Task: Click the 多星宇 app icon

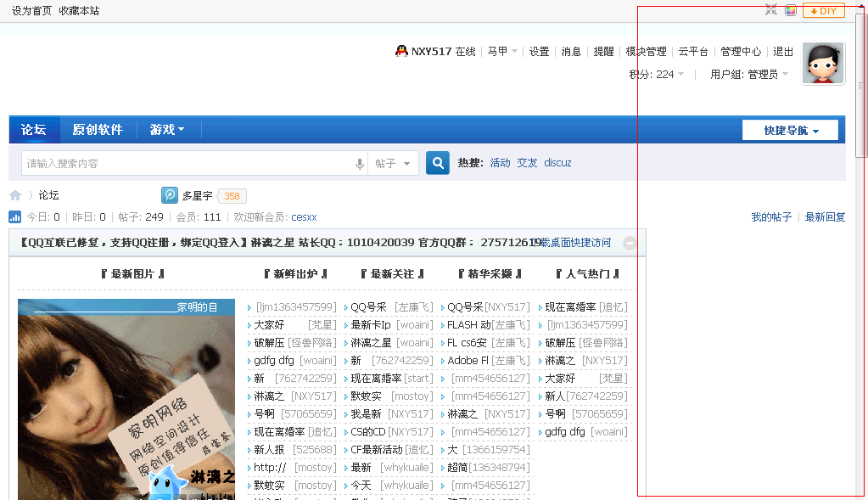Action: (x=170, y=195)
